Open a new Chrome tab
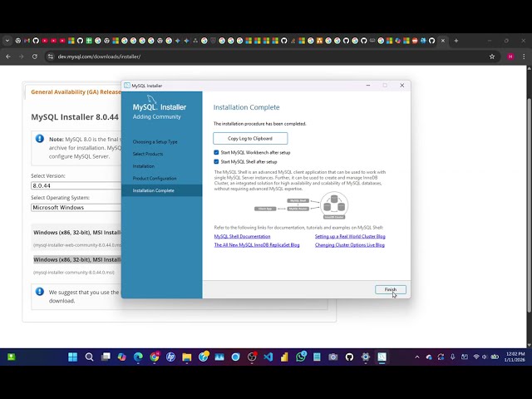Viewport: 532px width, 399px height. 456,41
